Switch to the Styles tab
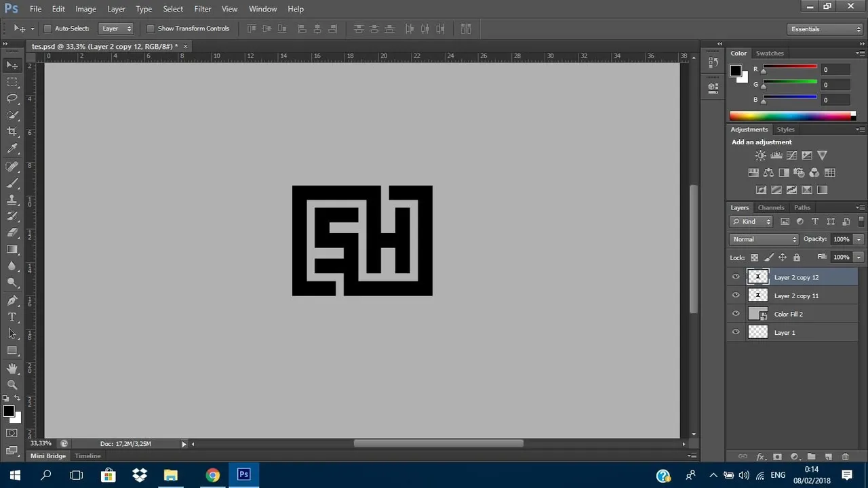 click(785, 129)
